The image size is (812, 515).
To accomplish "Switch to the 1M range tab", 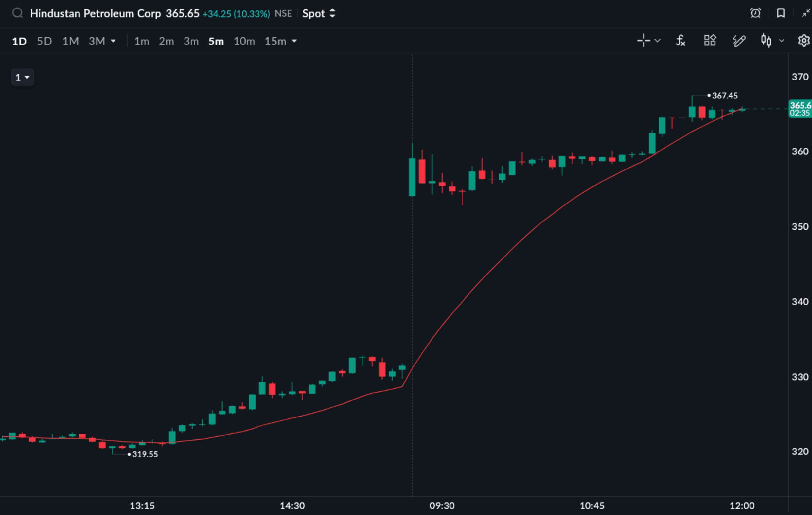I will 70,41.
